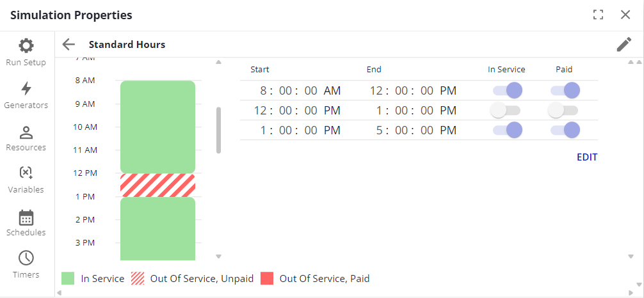Open the Variables icon

point(26,173)
